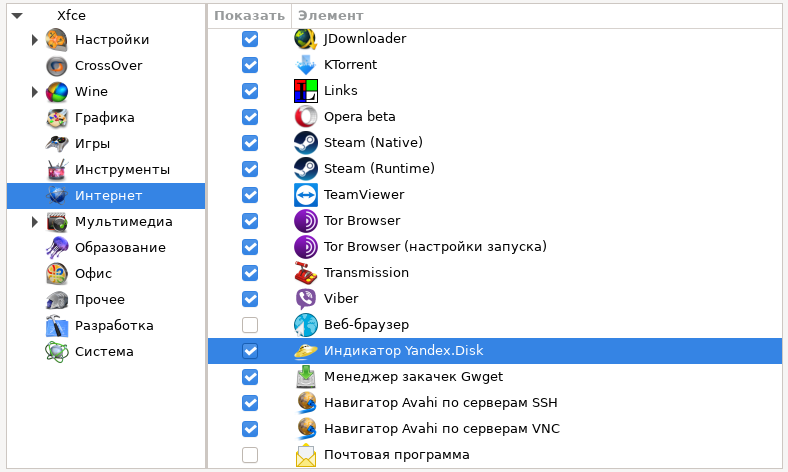
Task: Click the Opera beta icon
Action: click(305, 117)
